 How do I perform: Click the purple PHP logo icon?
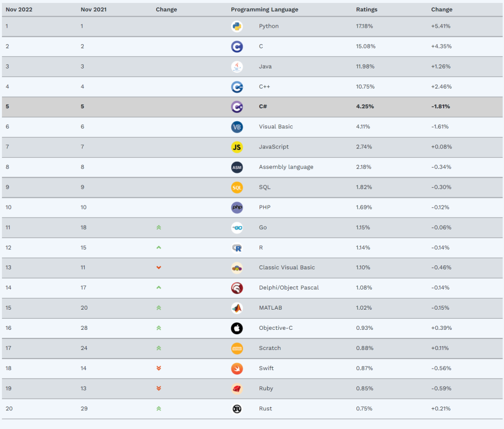[x=236, y=207]
